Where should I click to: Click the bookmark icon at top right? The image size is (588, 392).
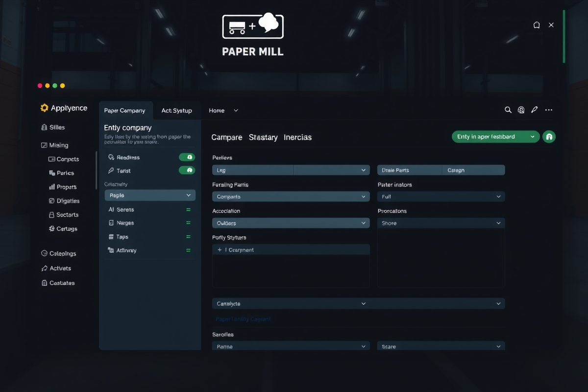(537, 25)
